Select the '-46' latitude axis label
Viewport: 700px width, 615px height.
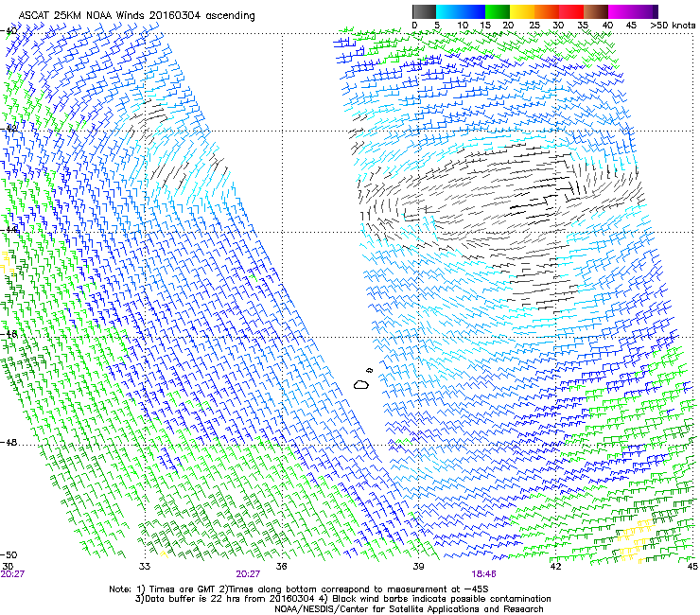pos(9,334)
